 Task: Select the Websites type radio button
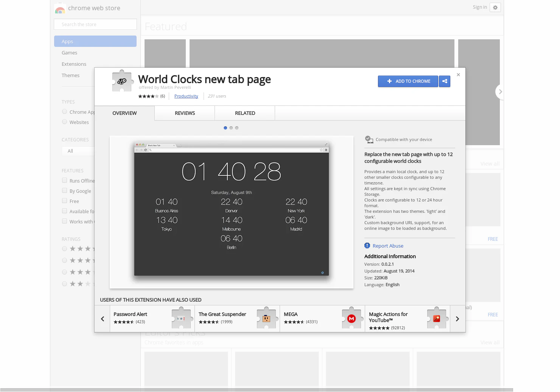64,122
